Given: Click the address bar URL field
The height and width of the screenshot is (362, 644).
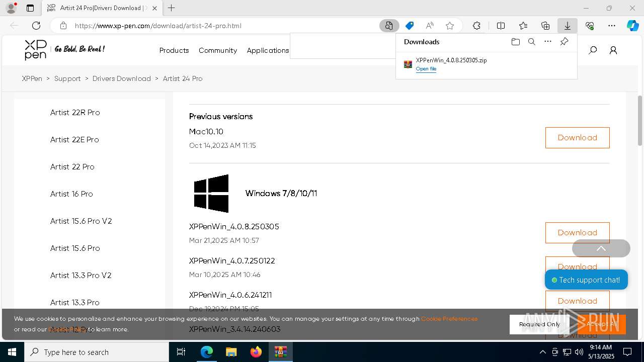Looking at the screenshot, I should point(224,26).
